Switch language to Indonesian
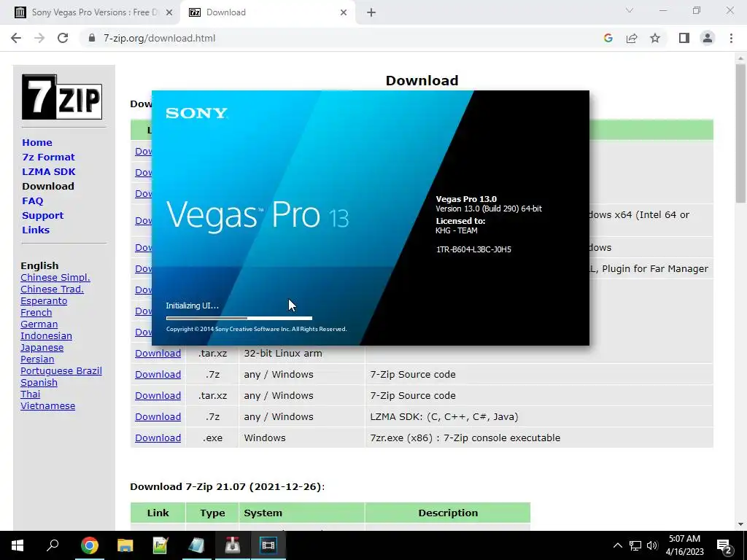This screenshot has width=747, height=560. tap(46, 335)
